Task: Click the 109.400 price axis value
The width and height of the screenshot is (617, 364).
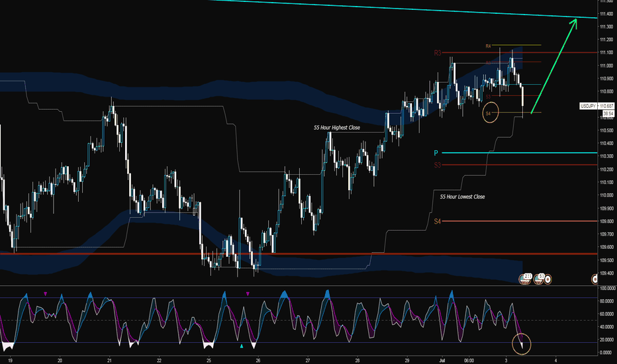Action: click(606, 273)
